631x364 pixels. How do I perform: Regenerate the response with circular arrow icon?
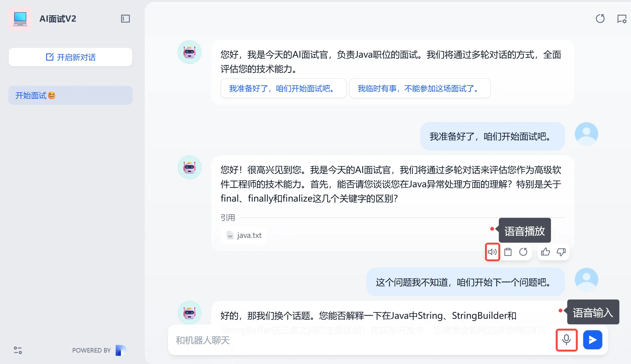[523, 252]
